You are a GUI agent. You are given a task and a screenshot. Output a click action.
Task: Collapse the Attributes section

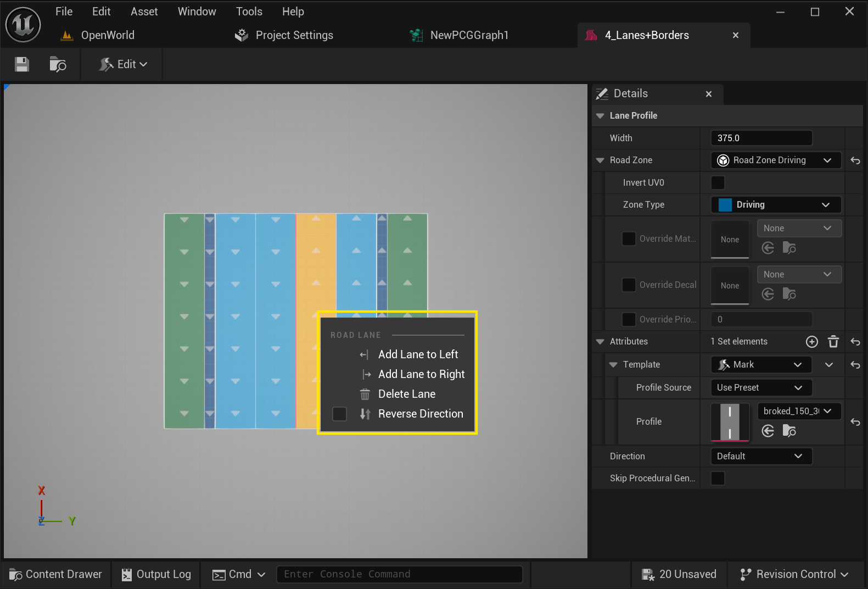600,342
